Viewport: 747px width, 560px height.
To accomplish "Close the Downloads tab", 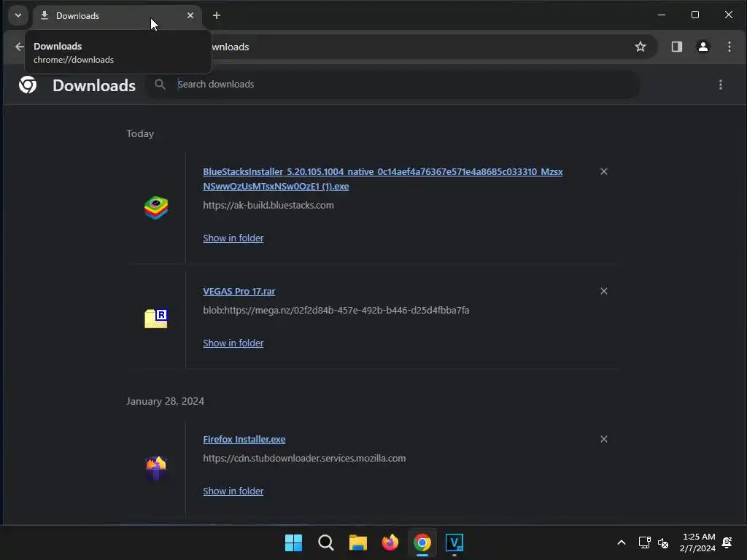I will point(190,15).
